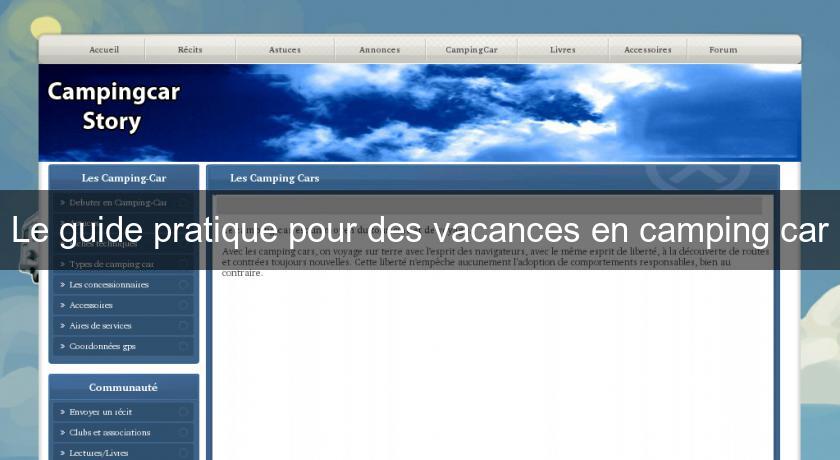Click the Les Camping Cars content heading
This screenshot has width=840, height=460.
click(274, 178)
